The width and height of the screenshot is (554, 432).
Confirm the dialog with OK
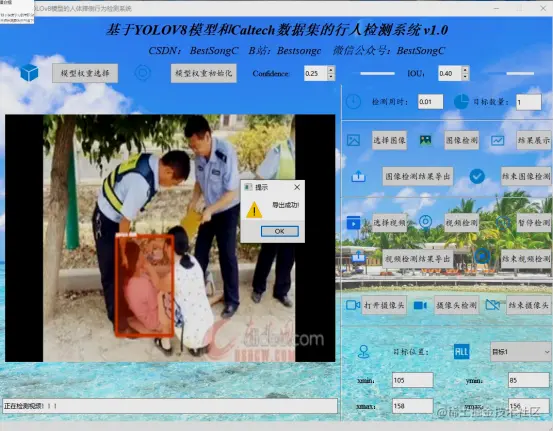pyautogui.click(x=279, y=231)
